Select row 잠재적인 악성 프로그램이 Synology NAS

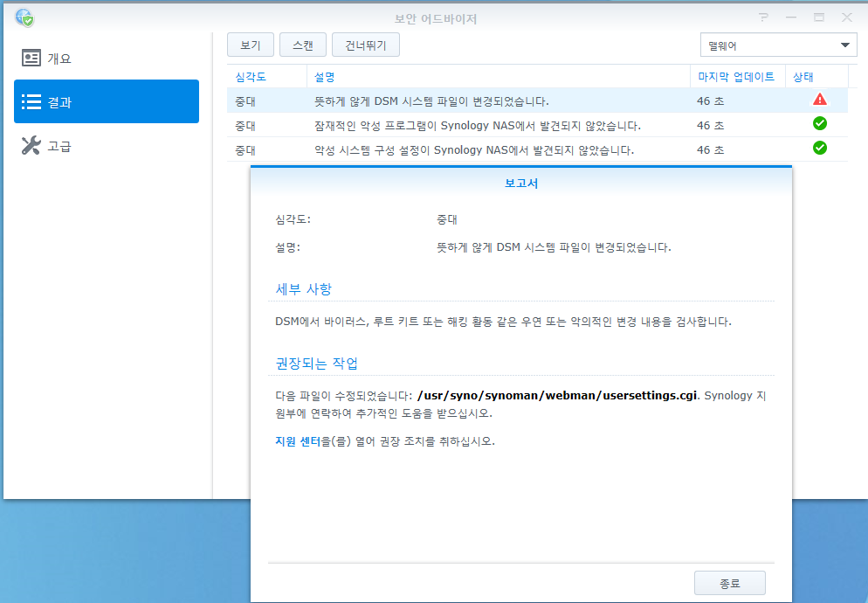pos(537,125)
